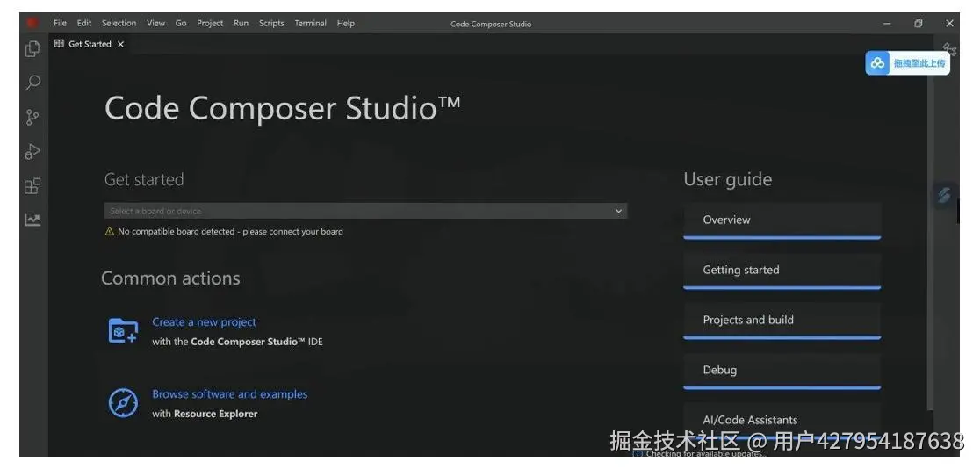This screenshot has width=980, height=469.
Task: Click the warning triangle icon beside board message
Action: click(x=110, y=231)
